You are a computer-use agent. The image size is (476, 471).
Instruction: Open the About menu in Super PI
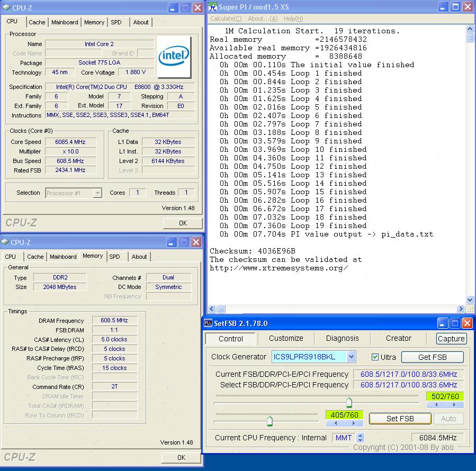click(263, 19)
